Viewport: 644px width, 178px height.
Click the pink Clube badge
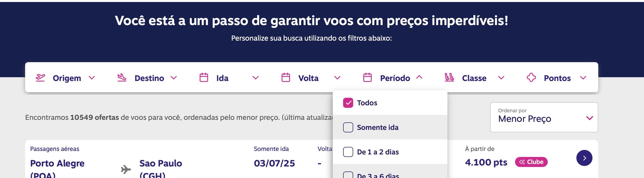point(531,162)
